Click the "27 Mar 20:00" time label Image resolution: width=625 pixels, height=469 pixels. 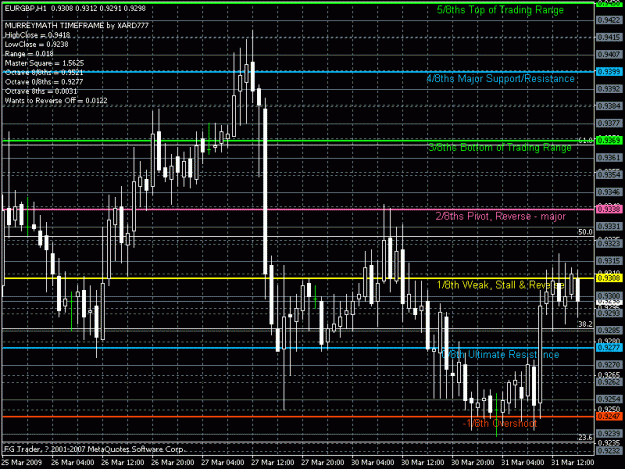tap(322, 463)
